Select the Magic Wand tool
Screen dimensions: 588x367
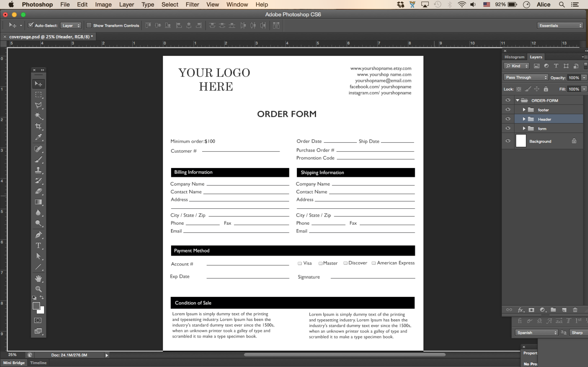click(x=38, y=116)
